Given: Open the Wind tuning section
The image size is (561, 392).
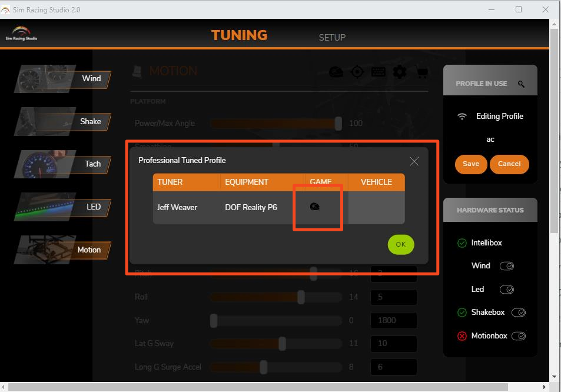Looking at the screenshot, I should point(62,79).
